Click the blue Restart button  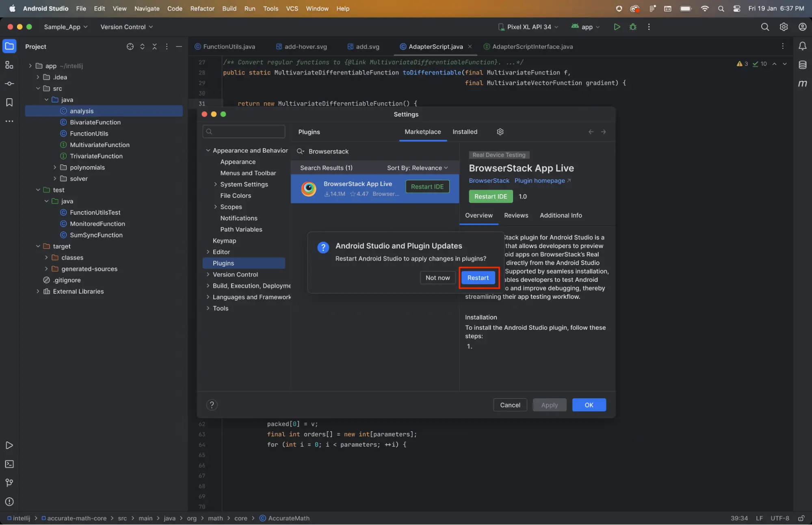point(478,278)
